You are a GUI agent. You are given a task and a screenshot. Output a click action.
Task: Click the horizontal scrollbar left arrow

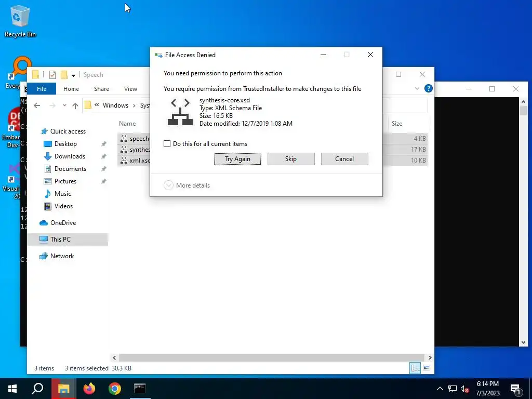(114, 357)
